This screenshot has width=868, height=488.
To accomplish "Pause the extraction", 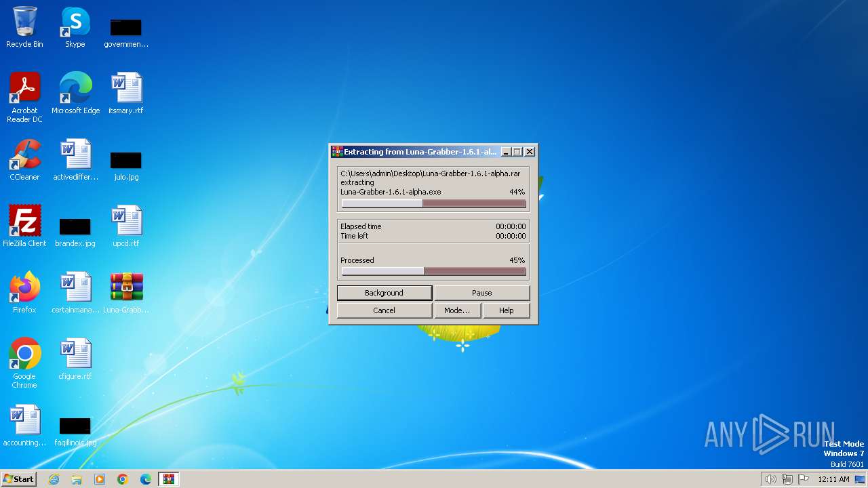I will 481,293.
